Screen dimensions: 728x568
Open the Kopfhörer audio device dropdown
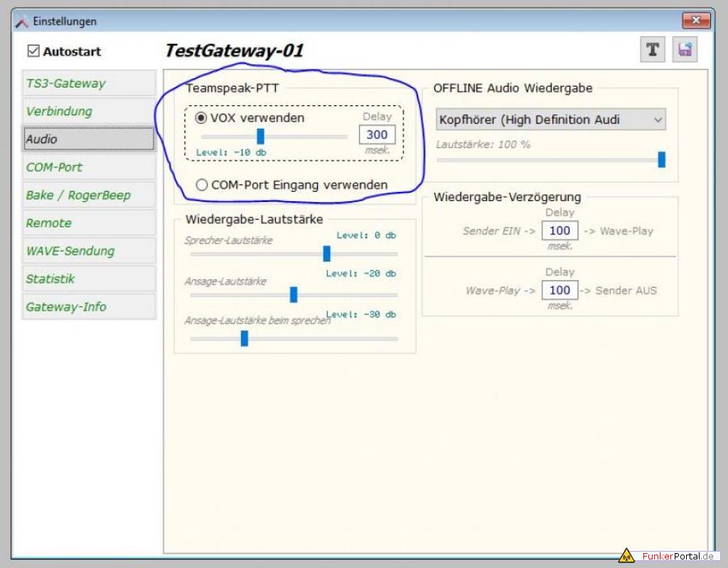550,120
